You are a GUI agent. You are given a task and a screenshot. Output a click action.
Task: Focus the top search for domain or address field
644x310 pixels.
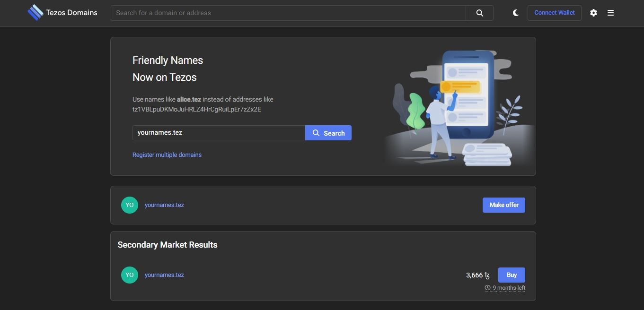pyautogui.click(x=288, y=13)
